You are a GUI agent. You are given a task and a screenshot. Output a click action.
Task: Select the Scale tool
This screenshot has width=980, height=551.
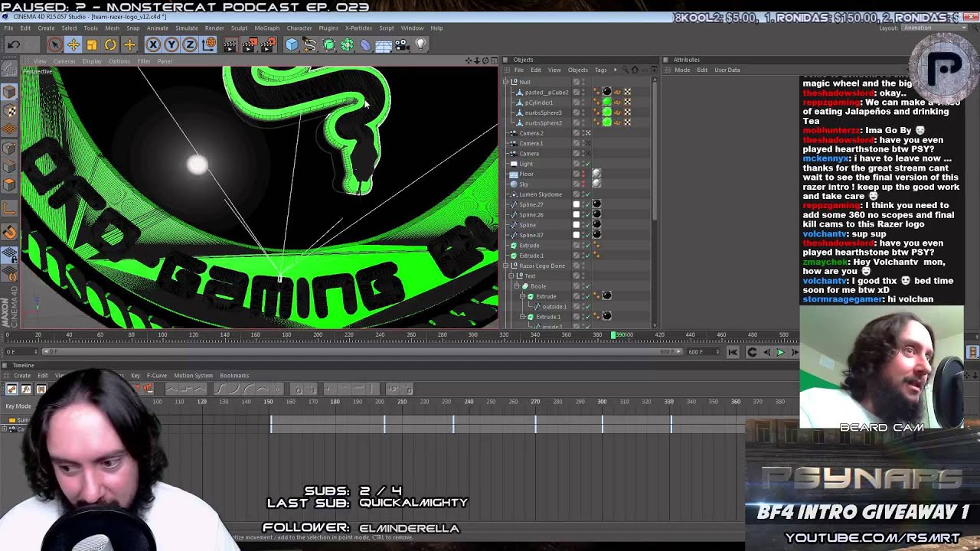coord(92,45)
